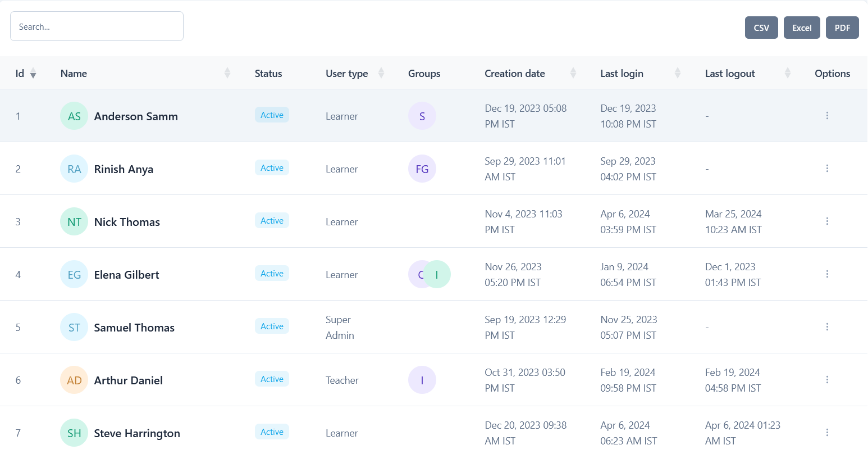The height and width of the screenshot is (454, 868).
Task: Sort the table by Creation date
Action: (x=573, y=73)
